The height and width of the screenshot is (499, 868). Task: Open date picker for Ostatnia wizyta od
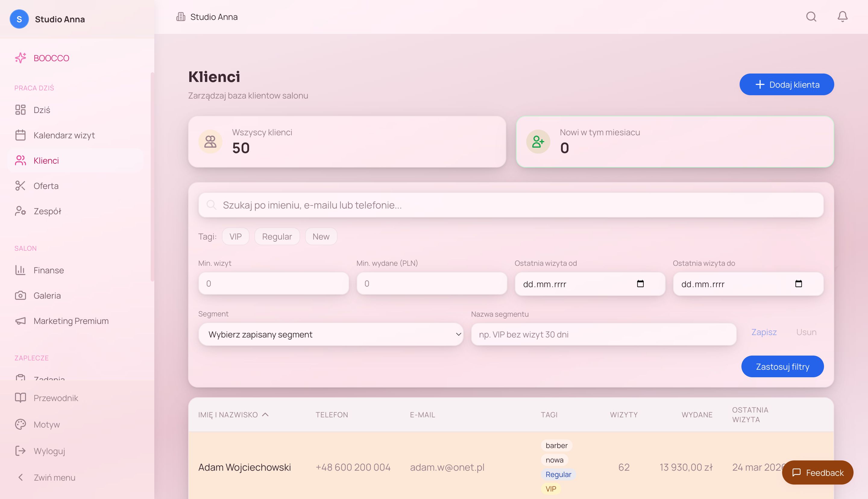640,284
